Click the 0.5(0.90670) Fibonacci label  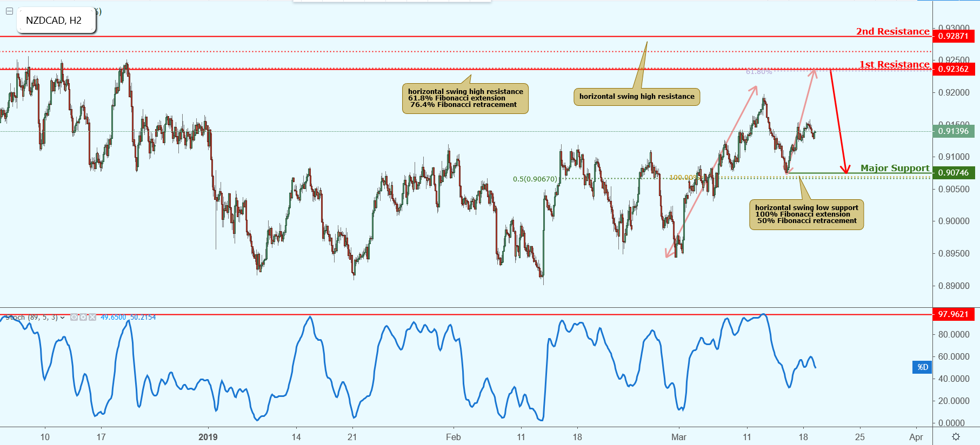pyautogui.click(x=535, y=179)
